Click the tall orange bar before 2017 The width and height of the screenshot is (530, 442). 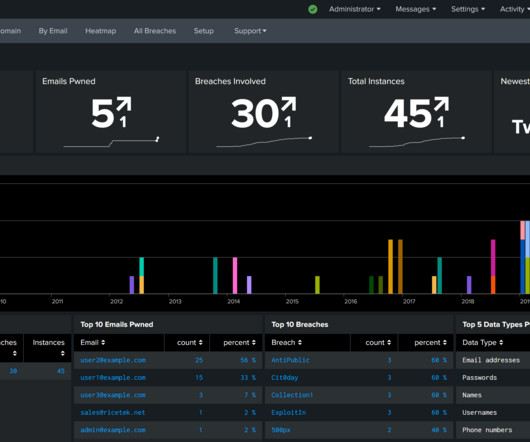pos(390,266)
